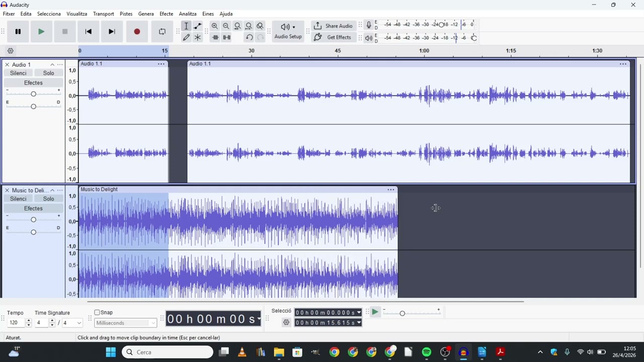Open the time display format dropdown
This screenshot has height=362, width=644.
click(x=259, y=319)
